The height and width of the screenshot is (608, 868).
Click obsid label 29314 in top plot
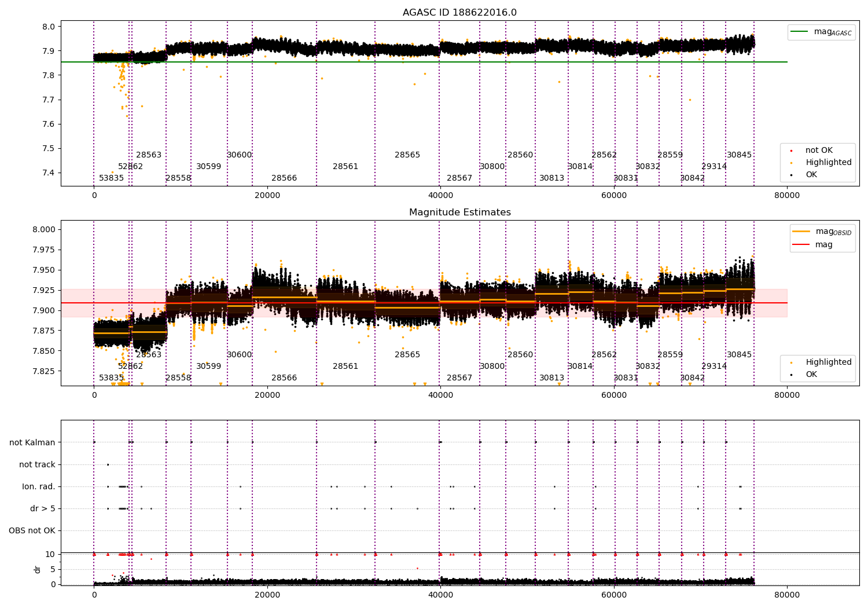point(714,167)
